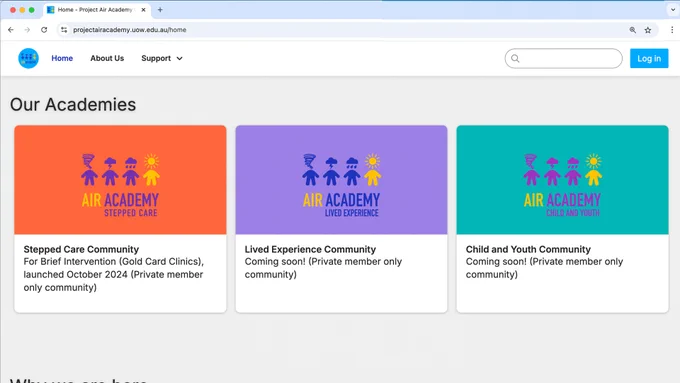Click the Log in button
Viewport: 680px width, 383px height.
pos(649,59)
